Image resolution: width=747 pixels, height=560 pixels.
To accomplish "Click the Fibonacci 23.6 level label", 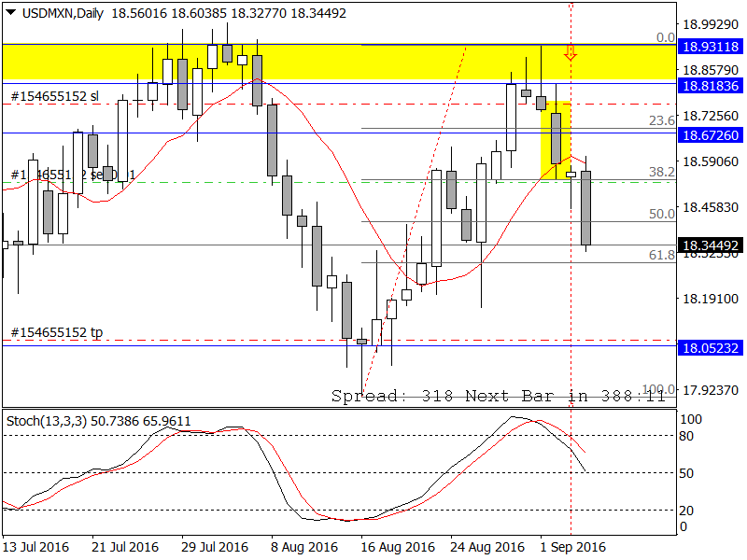I will tap(662, 120).
